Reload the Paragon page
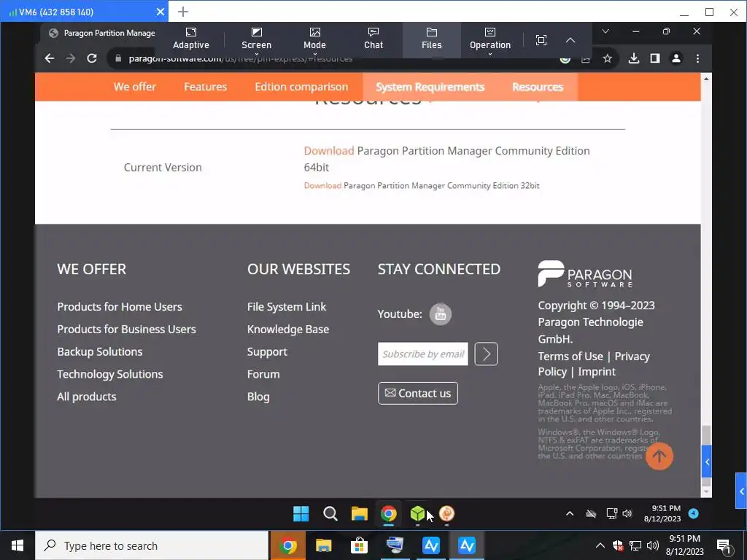 pyautogui.click(x=92, y=58)
